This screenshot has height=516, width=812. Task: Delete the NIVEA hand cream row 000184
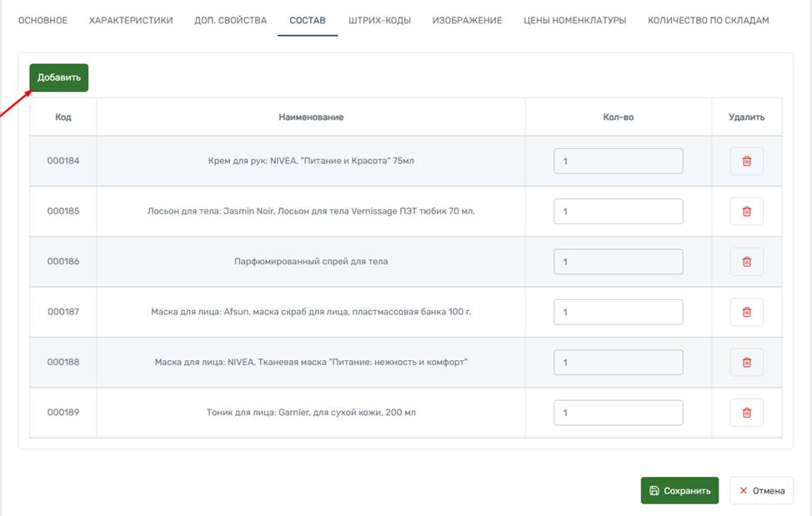(x=746, y=161)
